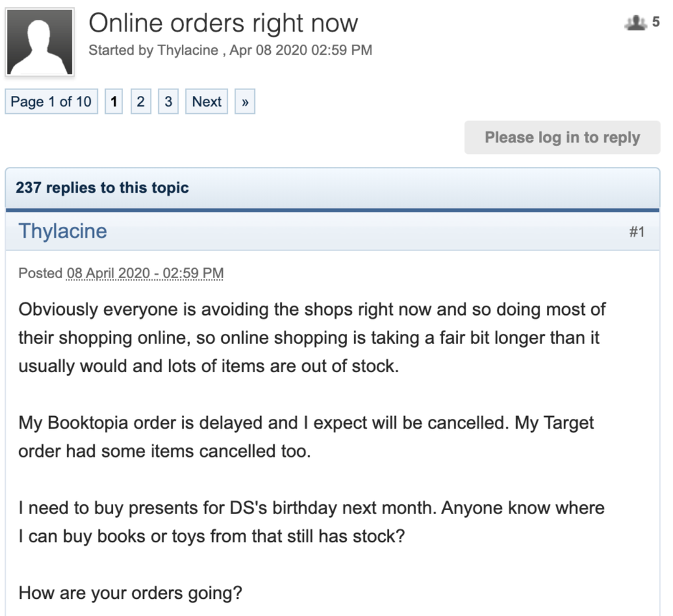This screenshot has height=616, width=673.
Task: Click the Next page button
Action: [206, 102]
